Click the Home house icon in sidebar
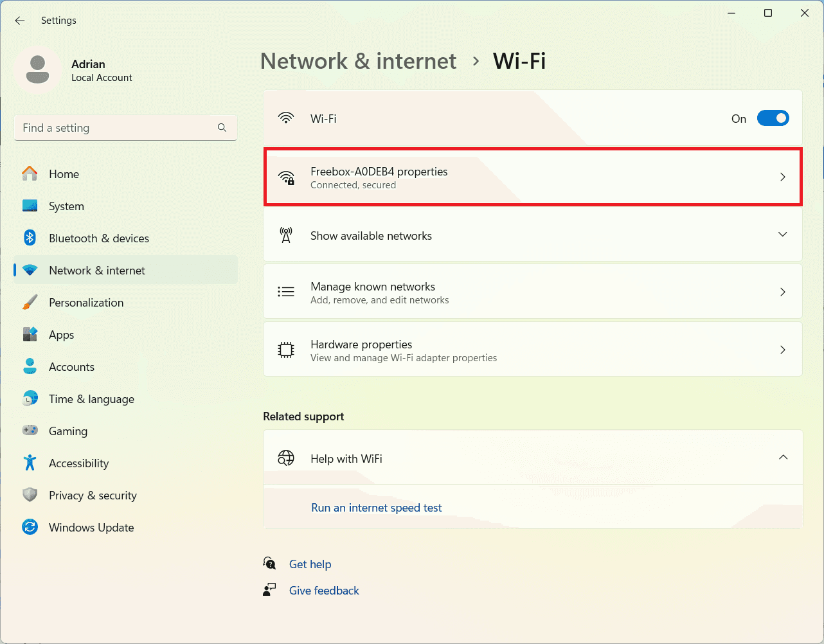The width and height of the screenshot is (824, 644). click(x=30, y=174)
